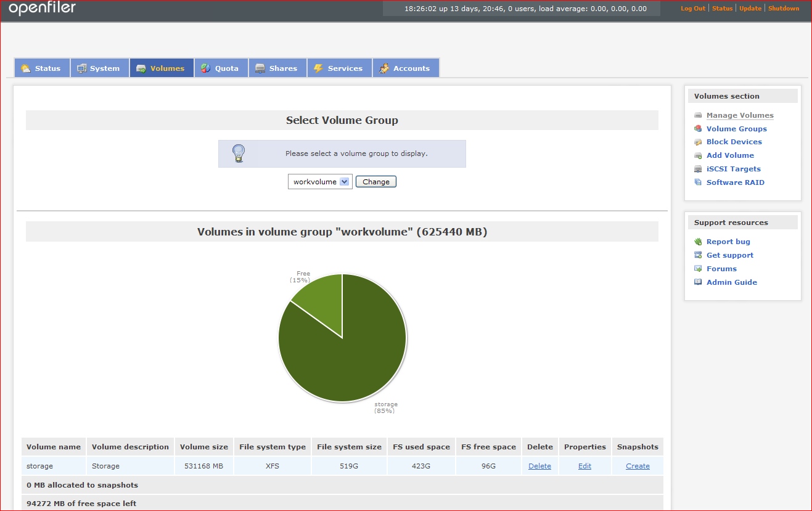
Task: Open the Get support link
Action: point(730,255)
